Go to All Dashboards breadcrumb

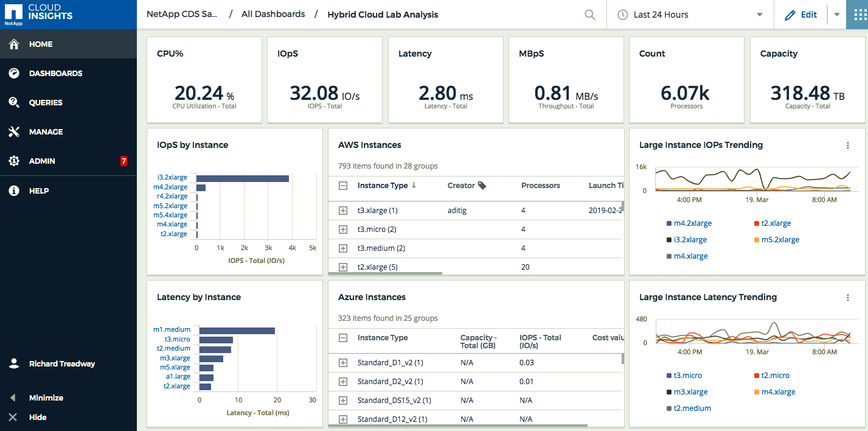pos(273,14)
